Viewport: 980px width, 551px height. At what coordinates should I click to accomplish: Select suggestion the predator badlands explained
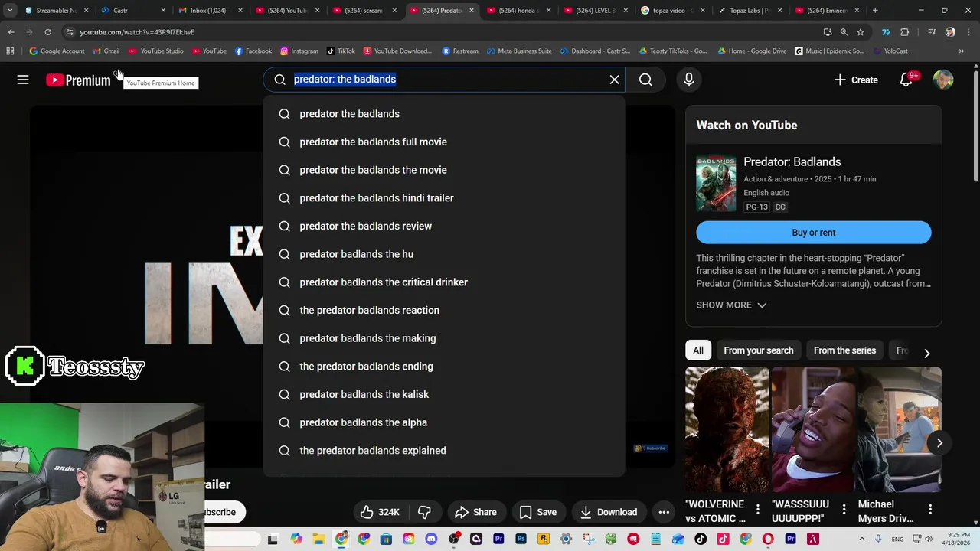[444, 451]
